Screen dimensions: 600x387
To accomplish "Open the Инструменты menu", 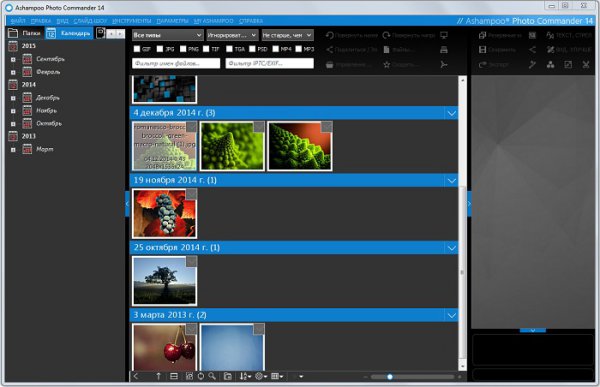I will [132, 21].
